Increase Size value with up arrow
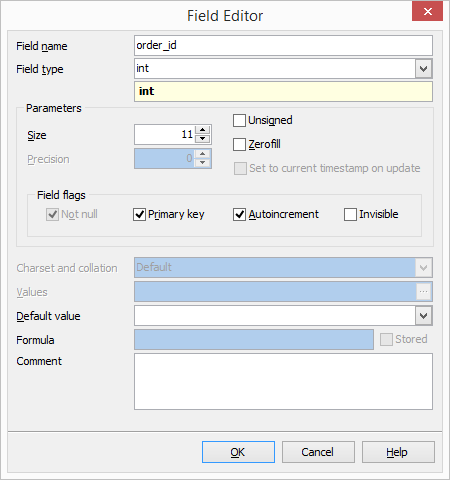The width and height of the screenshot is (450, 480). 203,130
